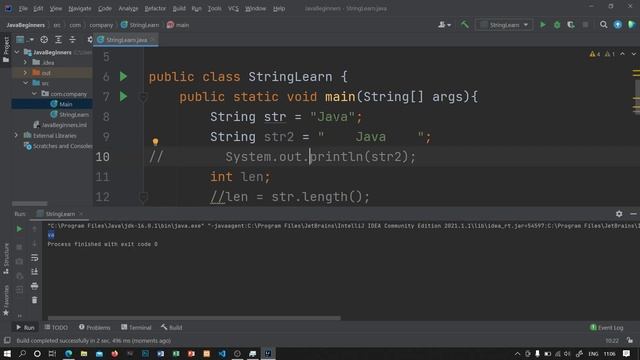Expand the out folder node
This screenshot has width=640, height=360.
[x=25, y=73]
